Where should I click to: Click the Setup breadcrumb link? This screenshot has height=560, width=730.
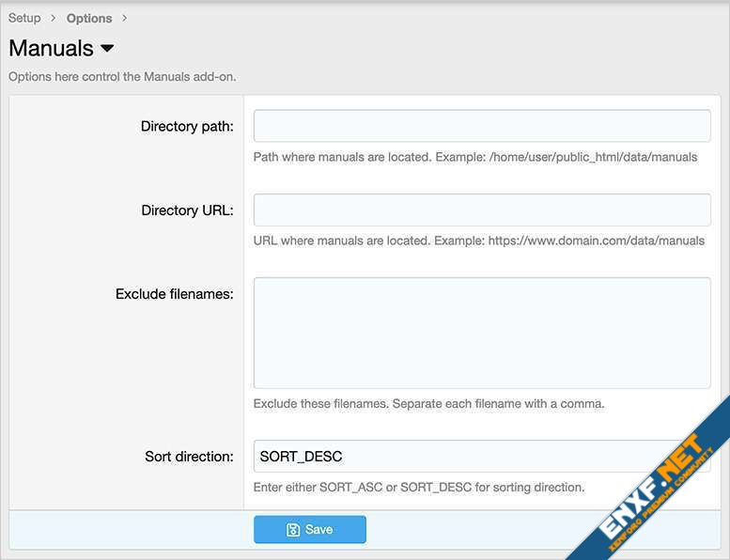click(24, 18)
